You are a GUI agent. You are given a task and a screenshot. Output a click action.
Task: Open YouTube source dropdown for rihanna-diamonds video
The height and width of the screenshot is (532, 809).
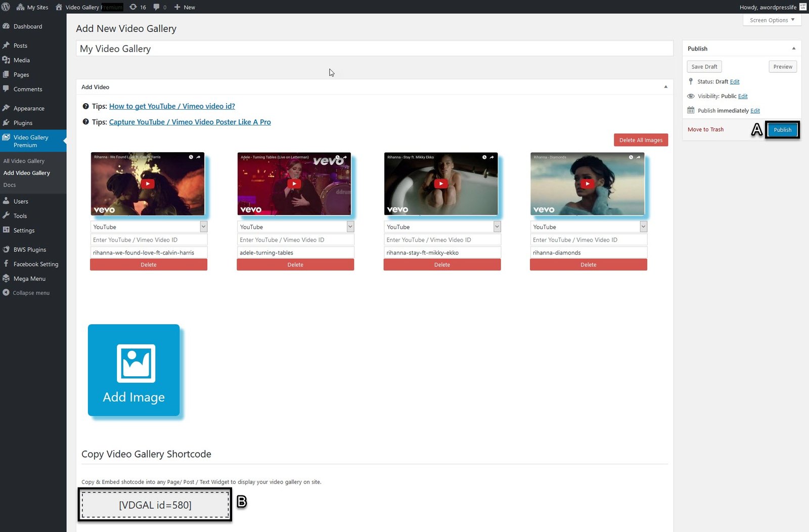click(643, 227)
